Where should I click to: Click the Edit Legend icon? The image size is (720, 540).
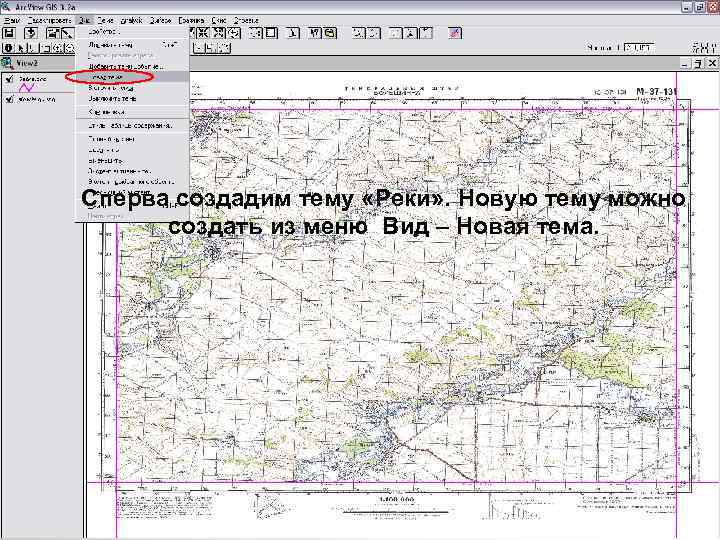tap(67, 33)
